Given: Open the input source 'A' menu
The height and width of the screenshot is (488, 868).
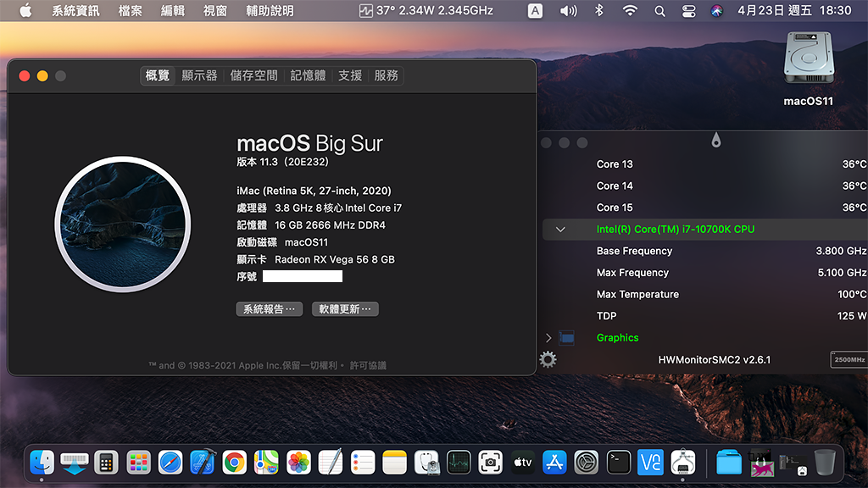Looking at the screenshot, I should point(535,10).
